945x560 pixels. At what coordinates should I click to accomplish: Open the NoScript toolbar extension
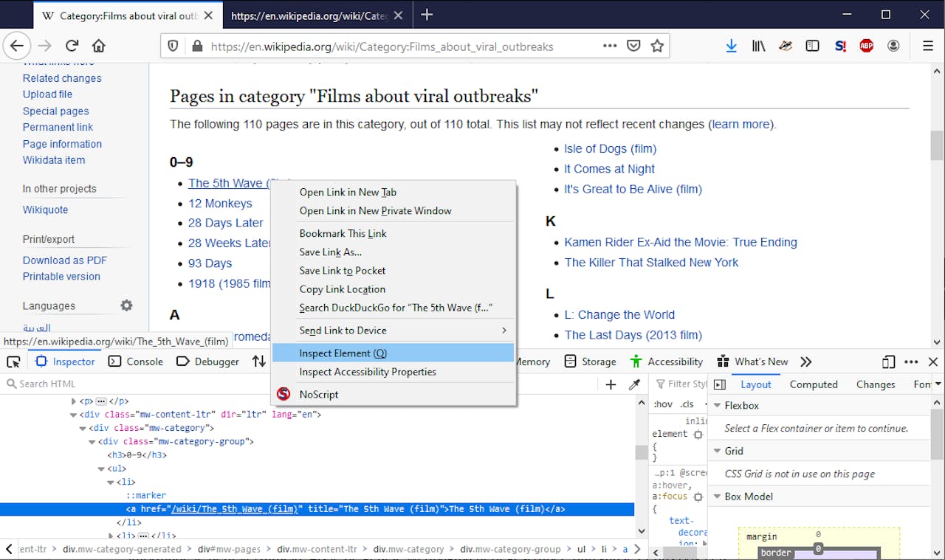840,46
